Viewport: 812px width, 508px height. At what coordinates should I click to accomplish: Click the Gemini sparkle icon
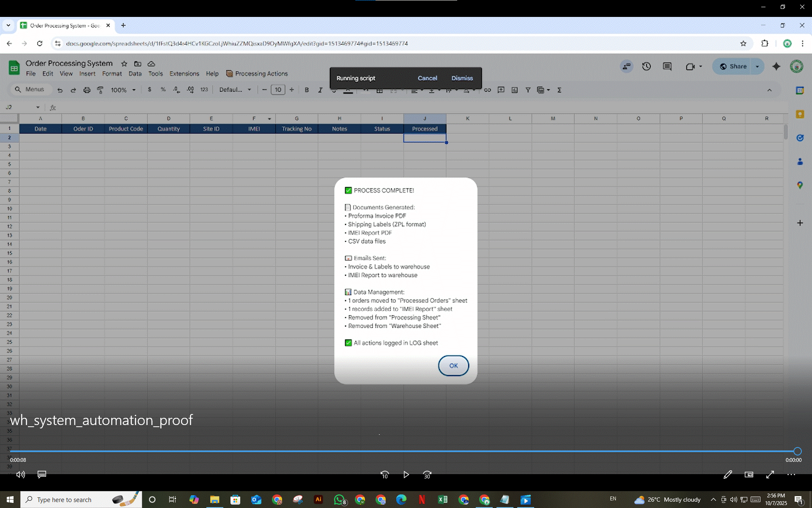click(x=776, y=66)
